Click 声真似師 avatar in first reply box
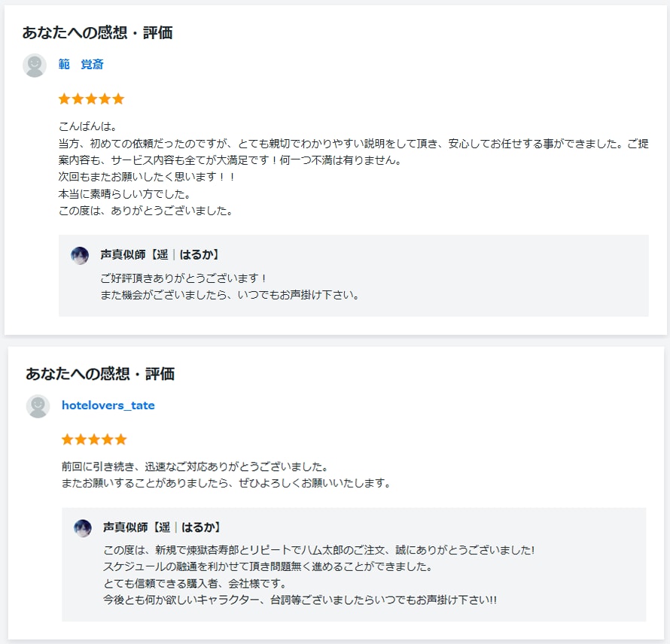The height and width of the screenshot is (644, 670). point(80,255)
